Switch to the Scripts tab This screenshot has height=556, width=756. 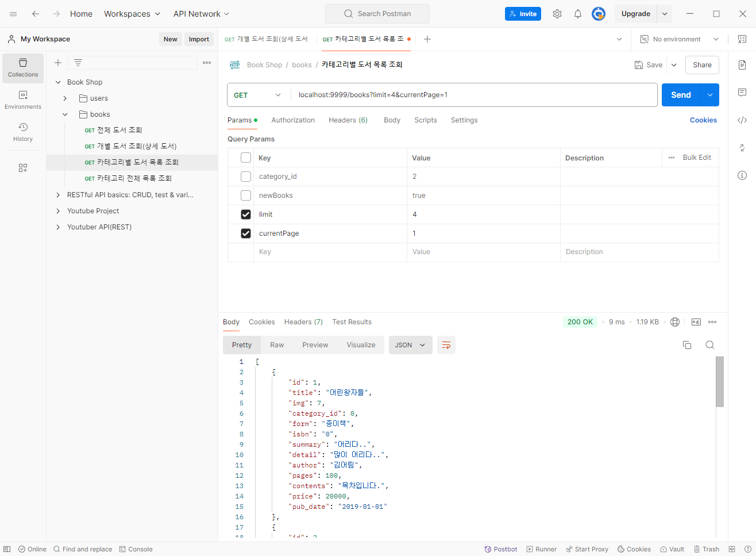426,120
